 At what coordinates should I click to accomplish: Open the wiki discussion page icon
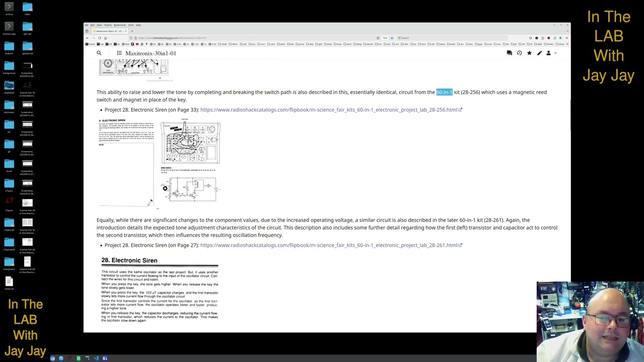pyautogui.click(x=509, y=53)
